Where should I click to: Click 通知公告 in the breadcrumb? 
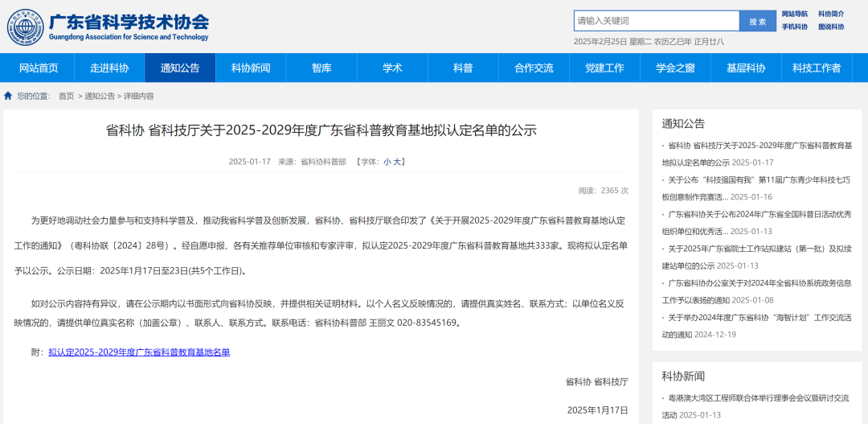100,96
